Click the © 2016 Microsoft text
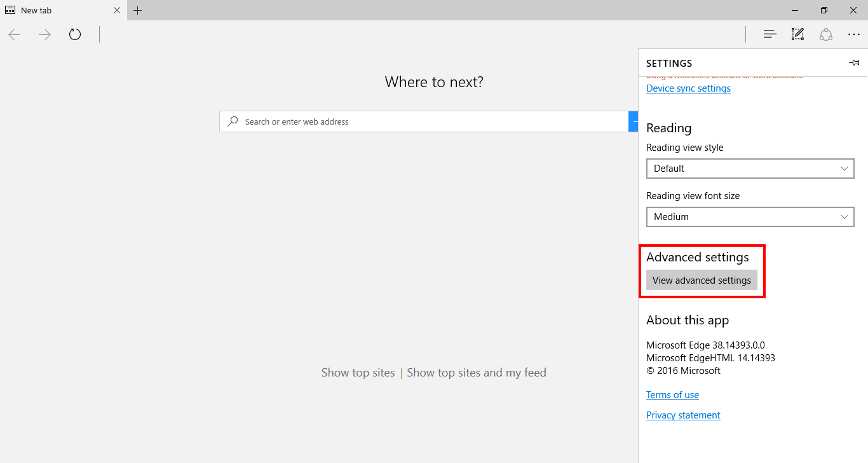 point(683,371)
